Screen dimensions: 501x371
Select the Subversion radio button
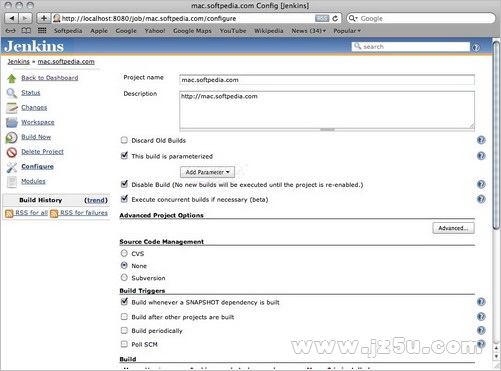coord(124,277)
